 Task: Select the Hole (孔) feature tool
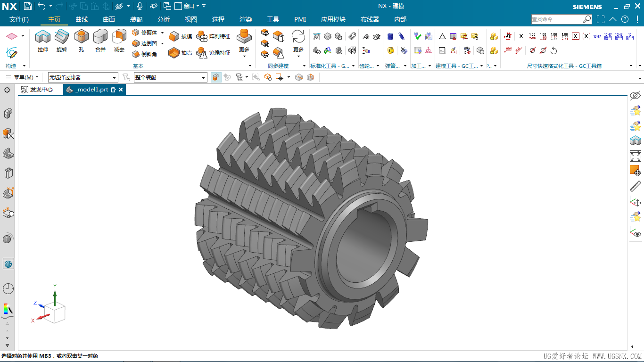81,41
